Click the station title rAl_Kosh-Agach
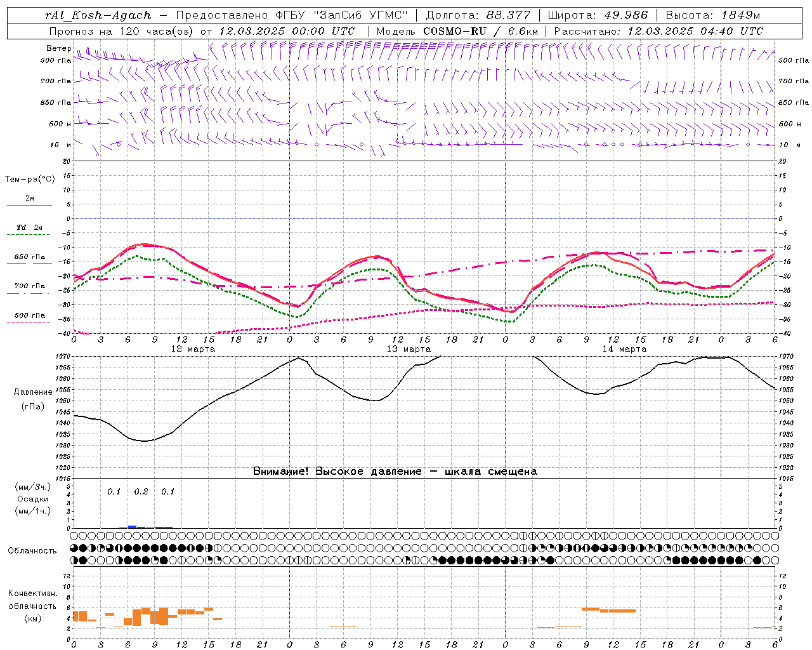The height and width of the screenshot is (650, 812). [x=98, y=15]
